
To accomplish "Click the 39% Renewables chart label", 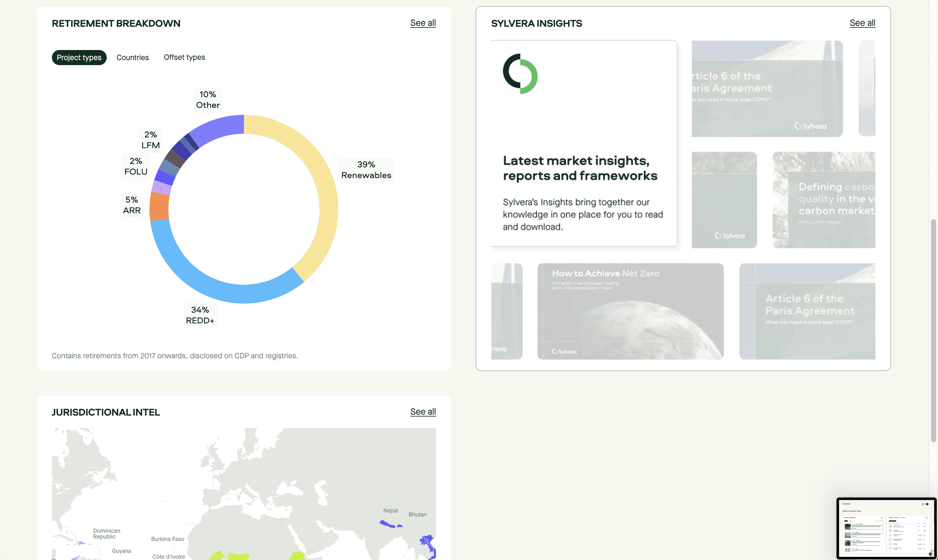I will [366, 170].
